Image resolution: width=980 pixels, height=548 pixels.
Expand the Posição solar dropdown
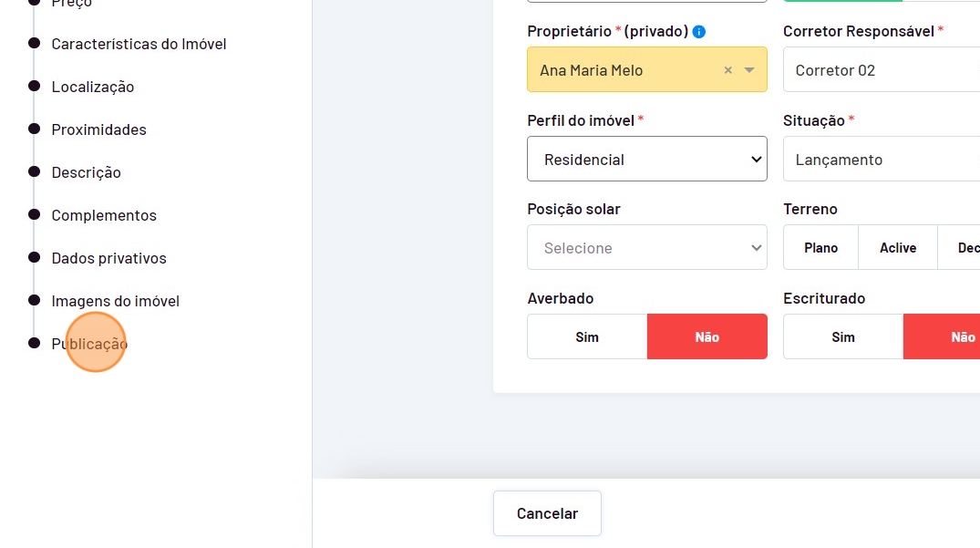coord(646,248)
